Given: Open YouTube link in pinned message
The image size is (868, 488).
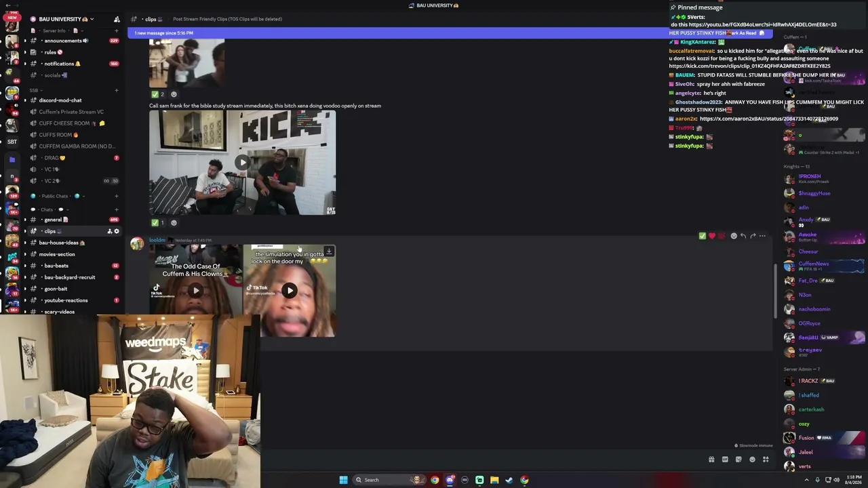Looking at the screenshot, I should click(x=763, y=24).
